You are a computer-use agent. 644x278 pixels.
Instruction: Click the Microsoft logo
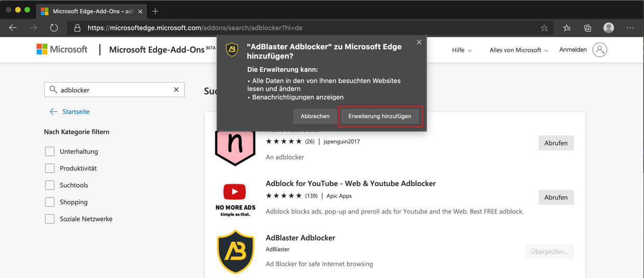coord(62,50)
